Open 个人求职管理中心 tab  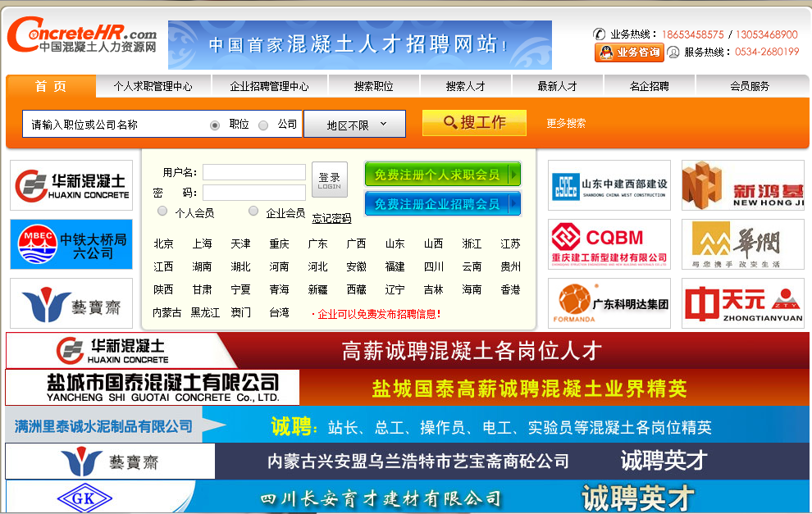pyautogui.click(x=153, y=86)
